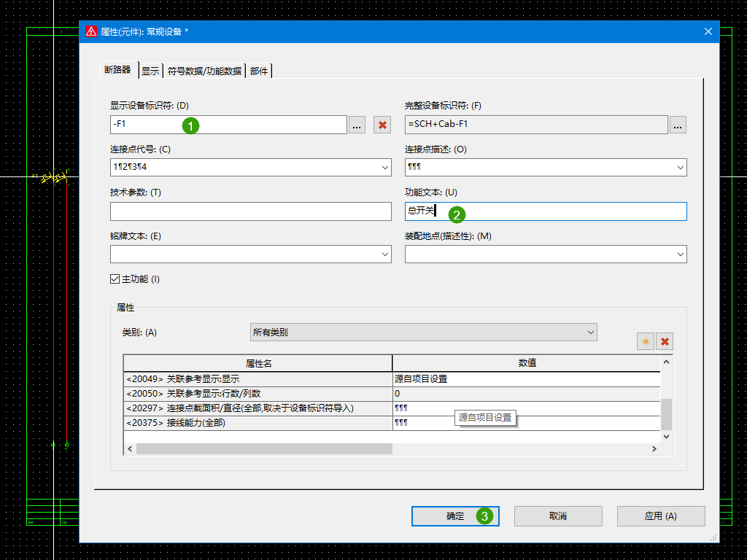Focus the 完整设备标识符 field
Screen dimensions: 747x560
(536, 125)
